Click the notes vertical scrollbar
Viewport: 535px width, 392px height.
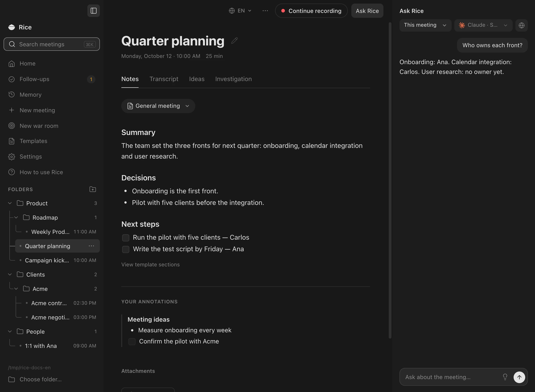pyautogui.click(x=390, y=180)
